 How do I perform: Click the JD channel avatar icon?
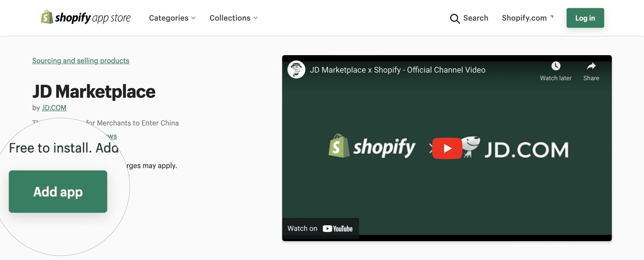click(x=296, y=70)
